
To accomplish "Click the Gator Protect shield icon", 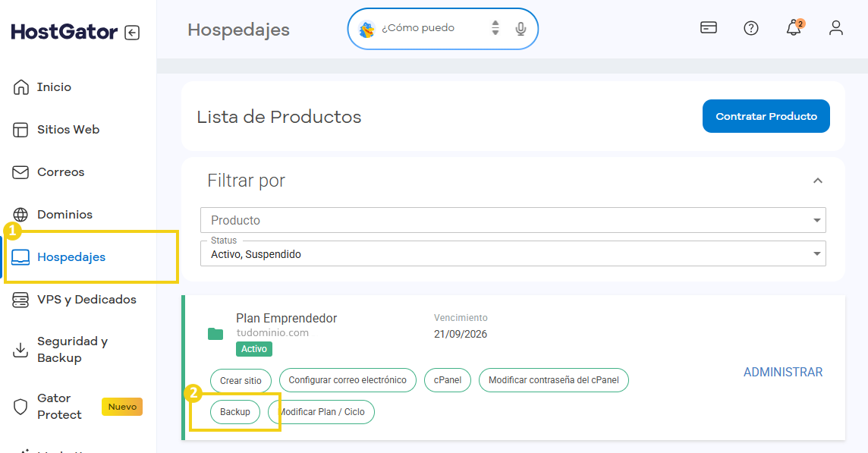I will pyautogui.click(x=20, y=407).
